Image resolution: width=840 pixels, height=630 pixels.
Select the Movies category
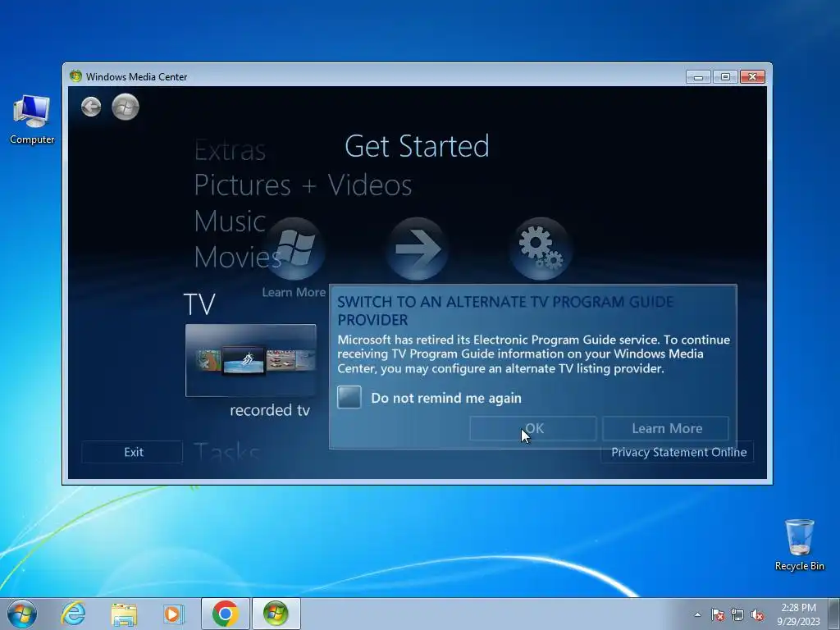click(x=238, y=257)
